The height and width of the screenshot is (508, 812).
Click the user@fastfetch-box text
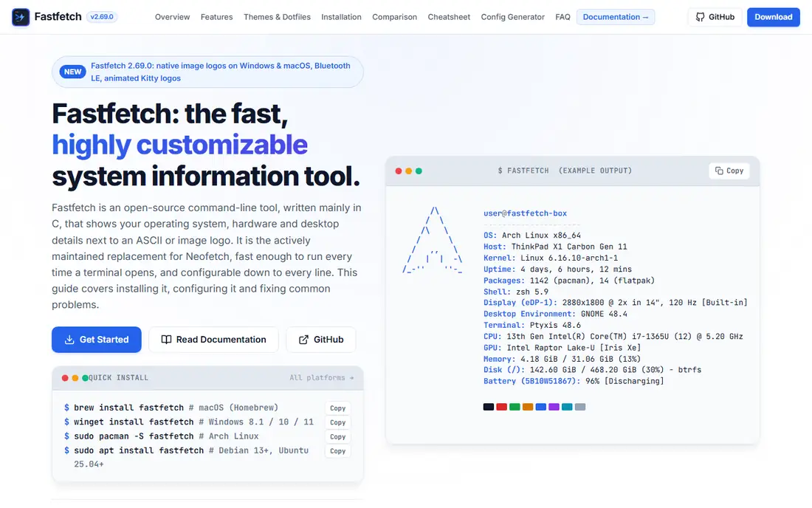525,213
